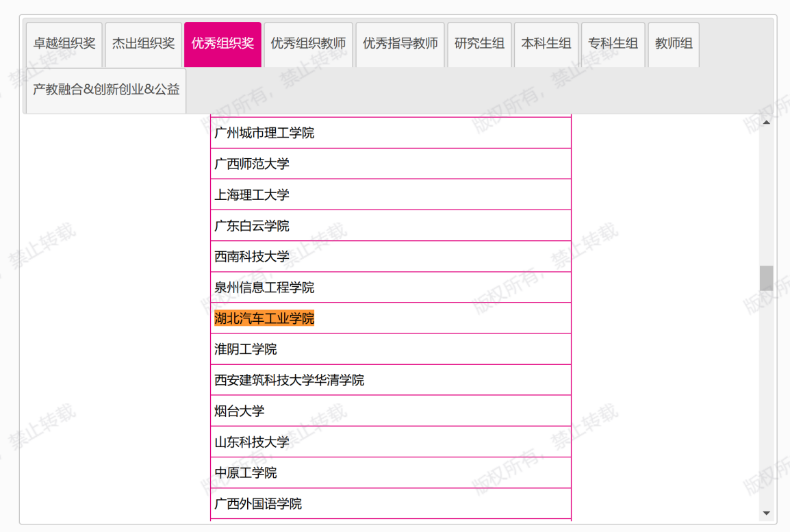
Task: Switch to the 教师组 tab
Action: point(674,44)
